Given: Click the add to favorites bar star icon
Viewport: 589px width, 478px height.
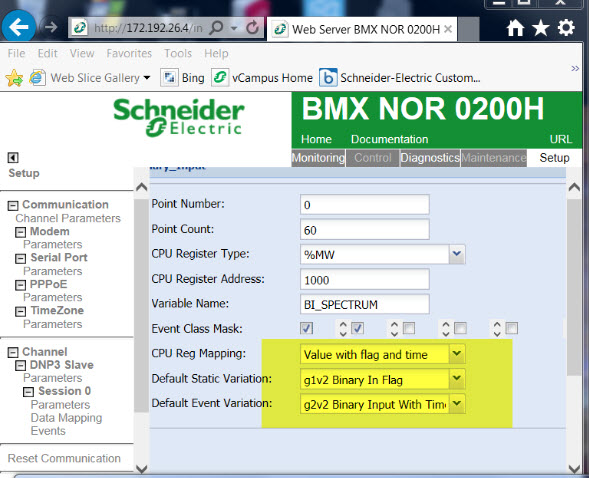Looking at the screenshot, I should point(14,78).
